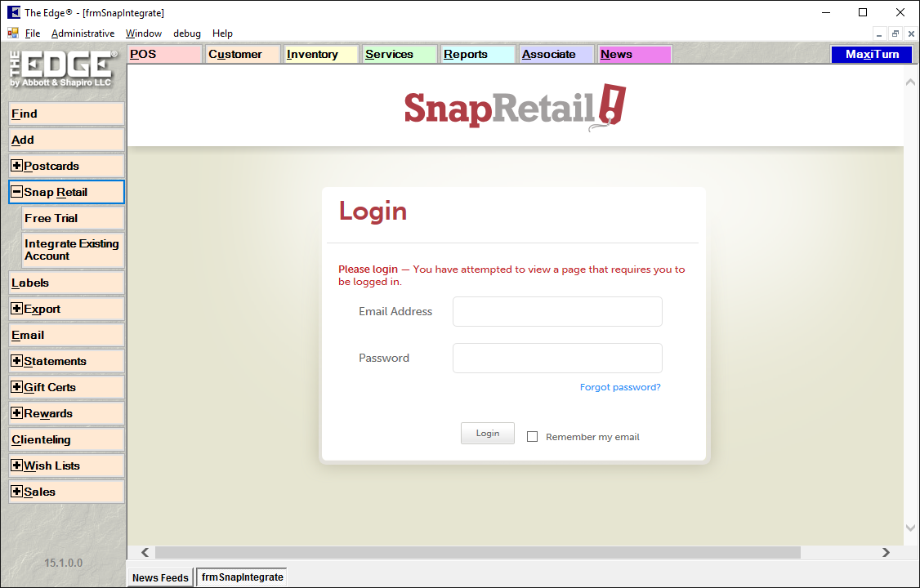Image resolution: width=920 pixels, height=588 pixels.
Task: Expand the Gift Certs section
Action: (x=16, y=387)
